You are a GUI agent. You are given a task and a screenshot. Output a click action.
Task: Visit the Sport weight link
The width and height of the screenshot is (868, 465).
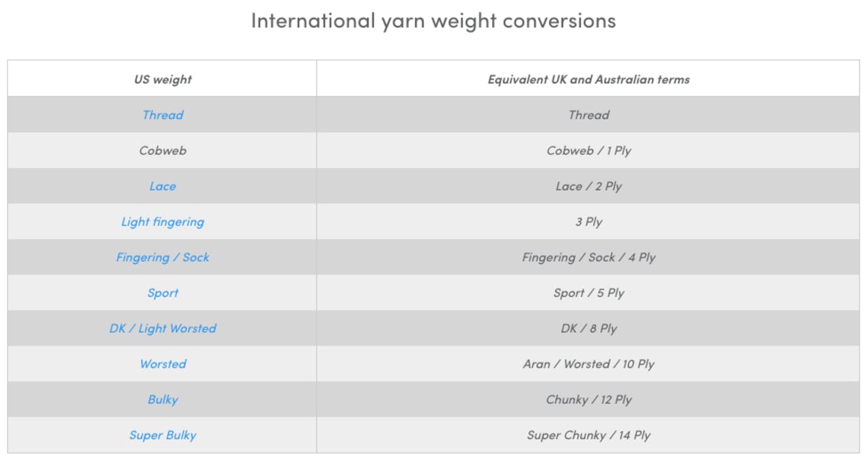163,293
